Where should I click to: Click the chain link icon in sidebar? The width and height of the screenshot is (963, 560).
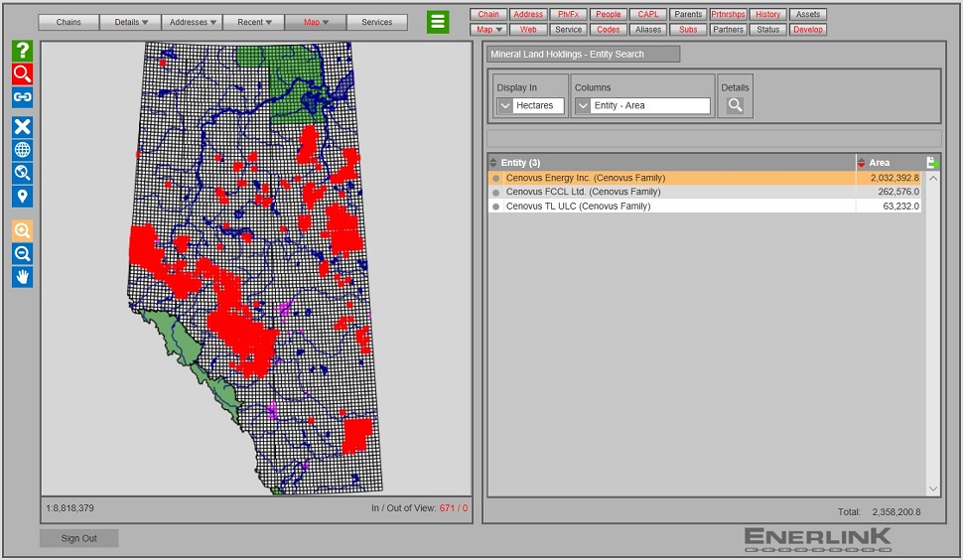pyautogui.click(x=22, y=97)
